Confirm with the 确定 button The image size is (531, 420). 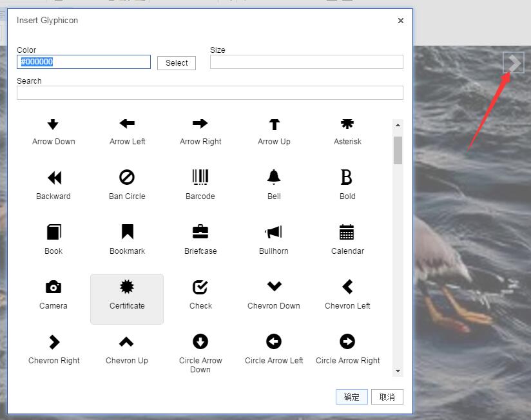point(351,397)
